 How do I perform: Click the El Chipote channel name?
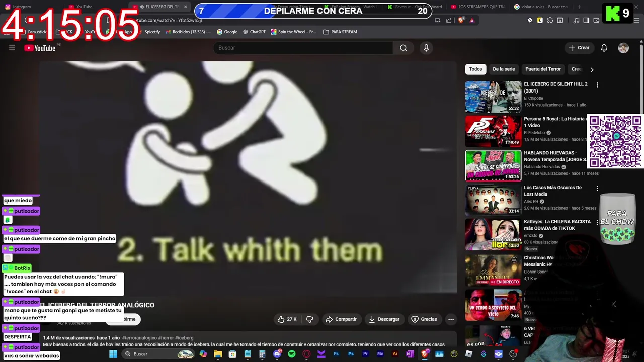533,98
